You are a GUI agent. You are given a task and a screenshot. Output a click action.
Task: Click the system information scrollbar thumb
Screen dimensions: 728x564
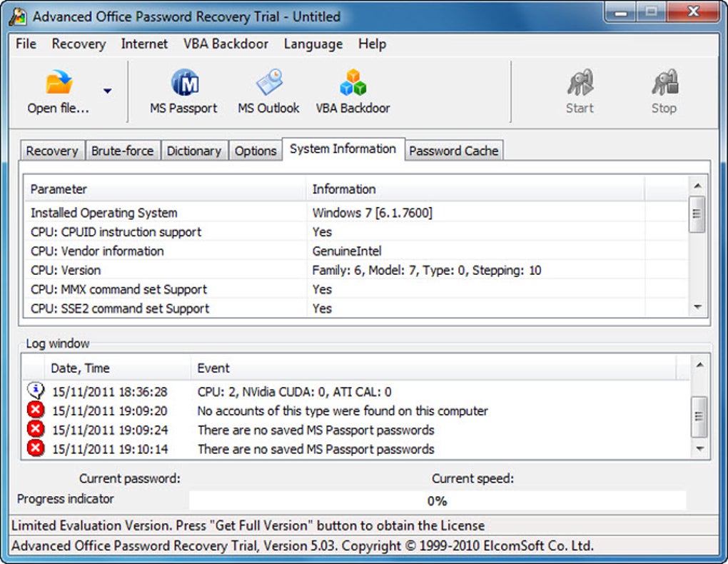pyautogui.click(x=697, y=214)
